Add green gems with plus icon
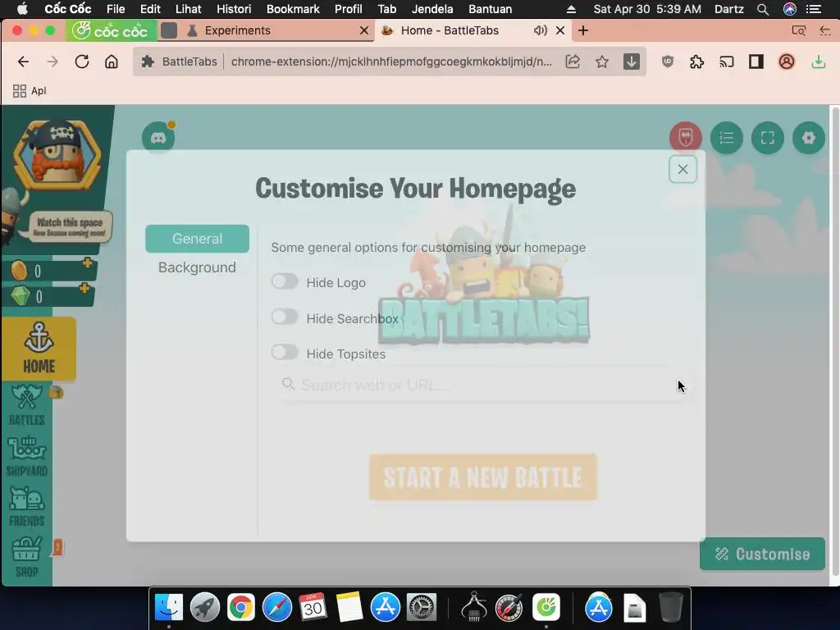The height and width of the screenshot is (630, 840). coord(84,288)
